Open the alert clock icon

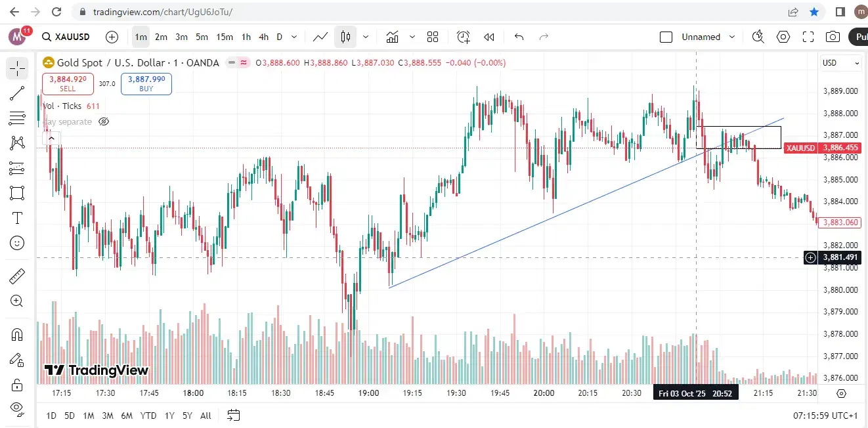[x=464, y=37]
